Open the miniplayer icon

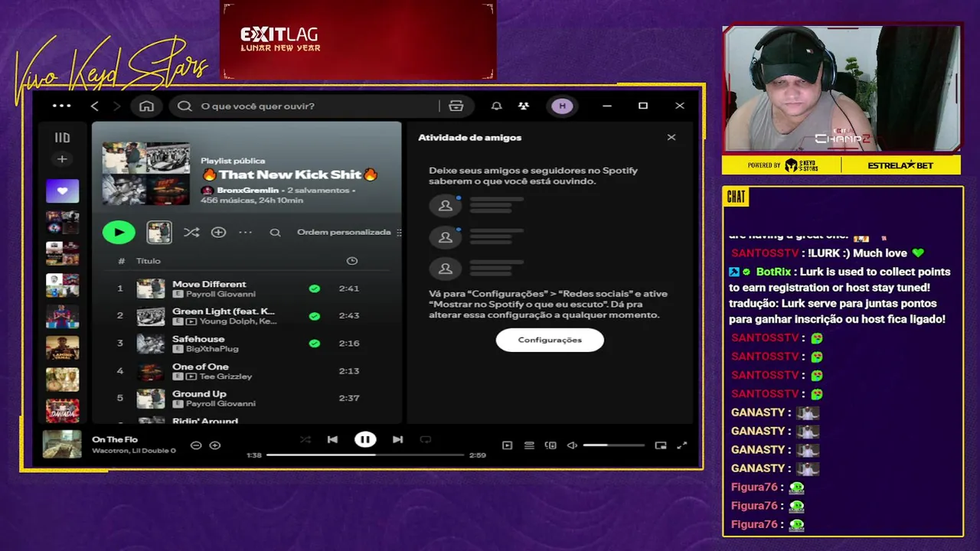tap(661, 445)
